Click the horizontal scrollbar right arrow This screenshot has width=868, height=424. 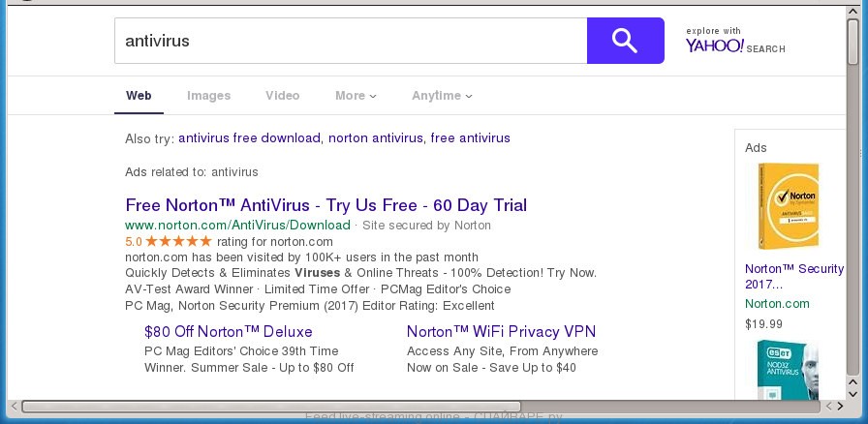[x=840, y=407]
